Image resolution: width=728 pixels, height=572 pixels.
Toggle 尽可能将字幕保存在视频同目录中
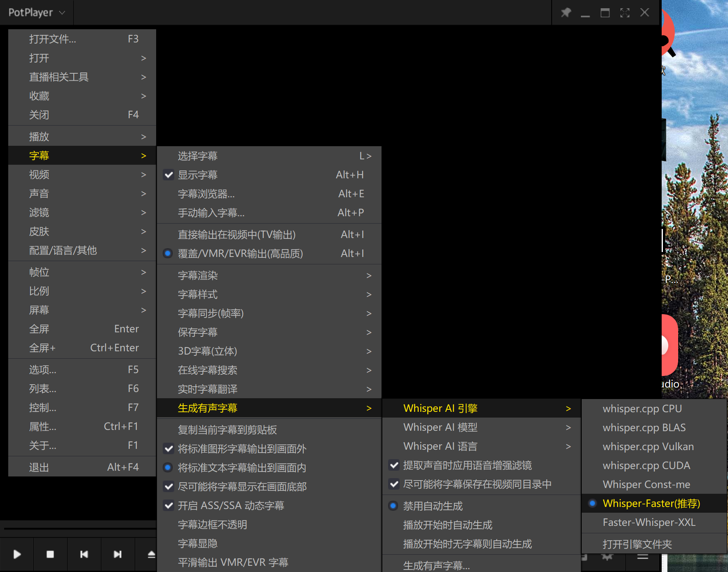point(482,484)
